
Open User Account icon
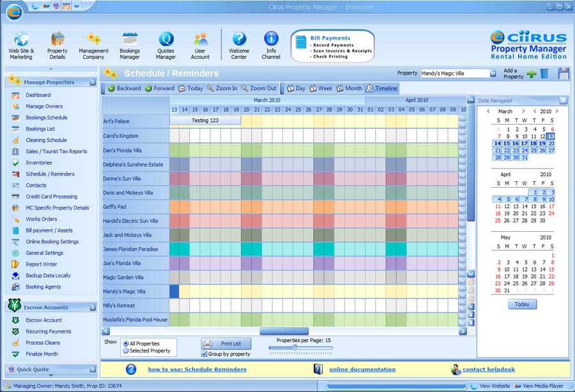pos(200,38)
